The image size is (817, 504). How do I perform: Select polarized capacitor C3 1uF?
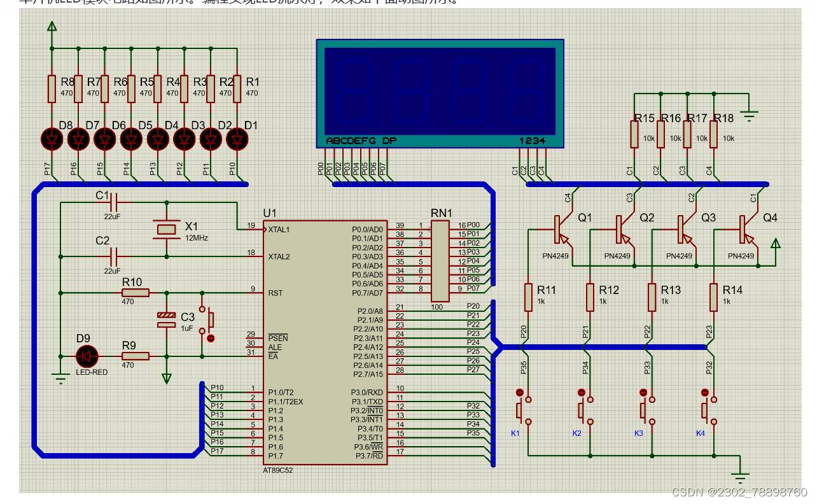pos(167,320)
